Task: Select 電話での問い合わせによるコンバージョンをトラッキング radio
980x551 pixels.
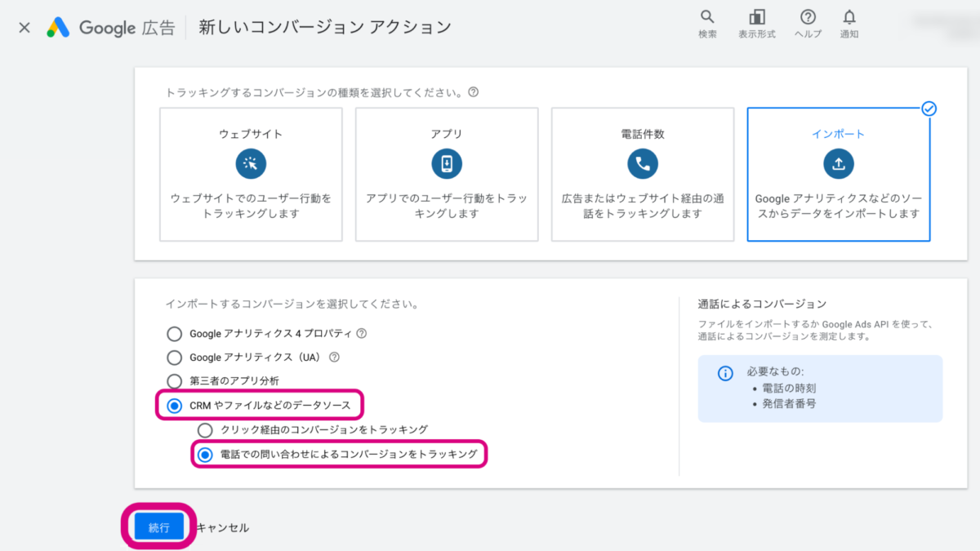Action: [x=205, y=454]
